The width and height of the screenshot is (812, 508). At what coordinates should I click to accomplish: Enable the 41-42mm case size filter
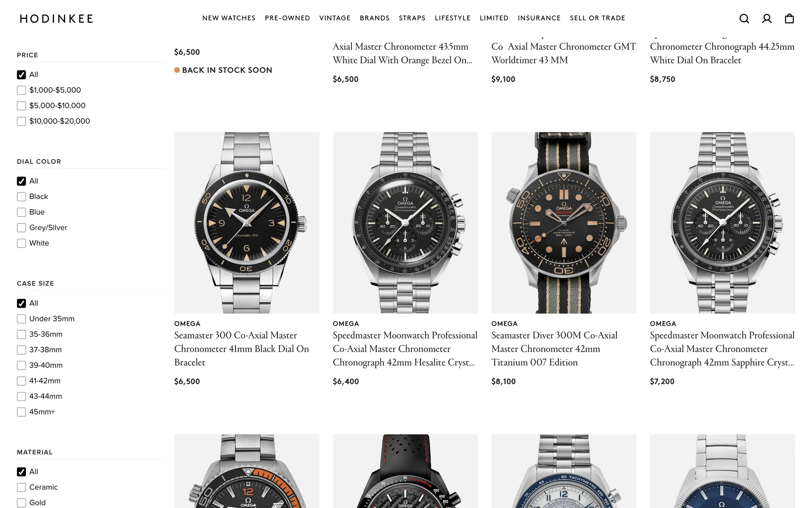tap(22, 381)
